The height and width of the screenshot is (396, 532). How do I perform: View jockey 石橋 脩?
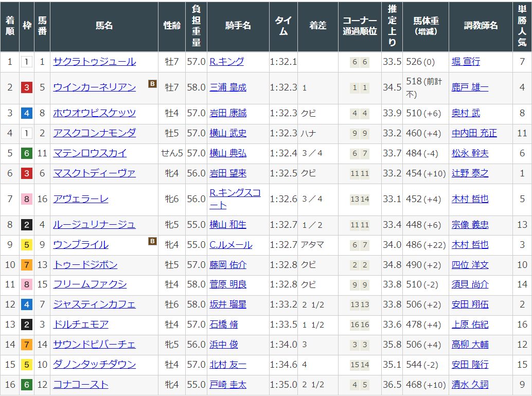(x=224, y=325)
